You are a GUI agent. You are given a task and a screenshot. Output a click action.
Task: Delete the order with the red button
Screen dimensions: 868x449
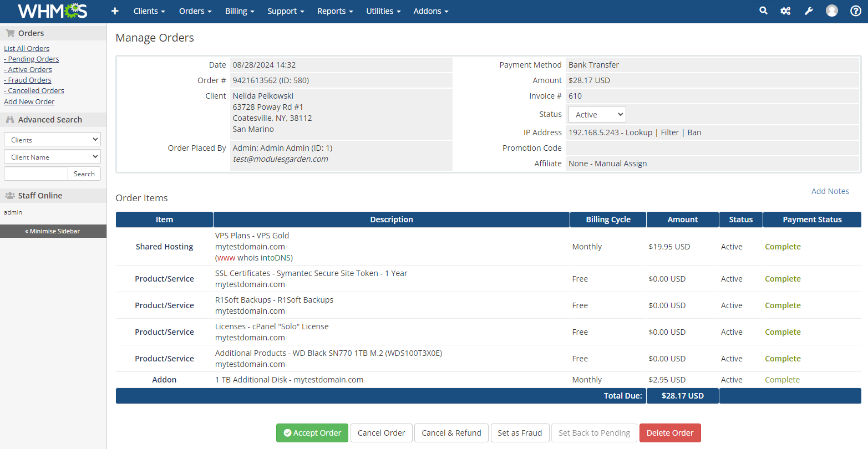point(670,433)
